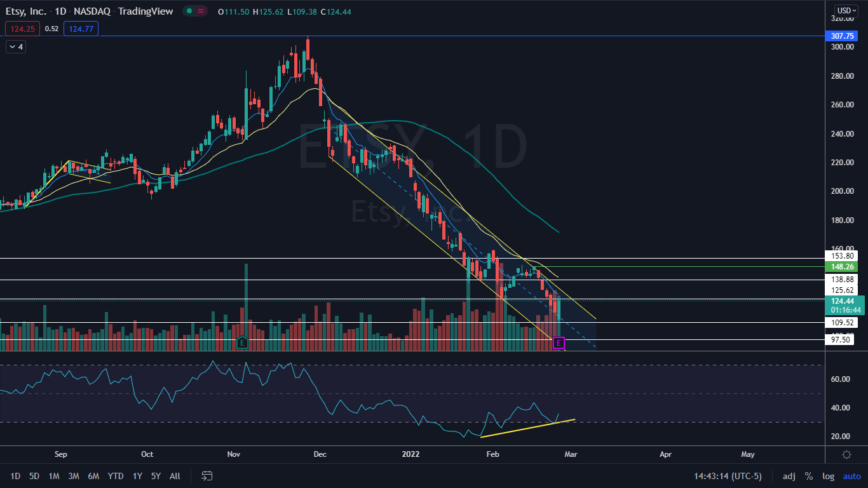
Task: Toggle auto scale mode
Action: [x=851, y=475]
